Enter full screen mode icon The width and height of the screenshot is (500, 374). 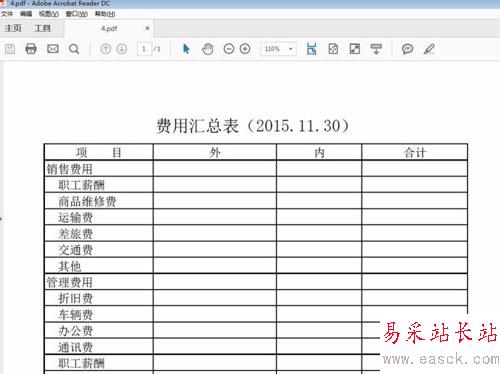(x=354, y=49)
